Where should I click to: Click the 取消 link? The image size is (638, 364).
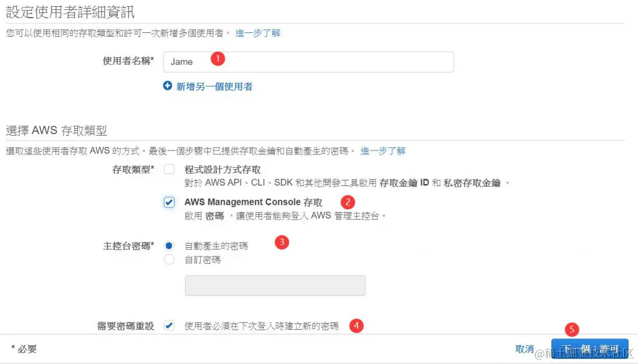click(525, 349)
